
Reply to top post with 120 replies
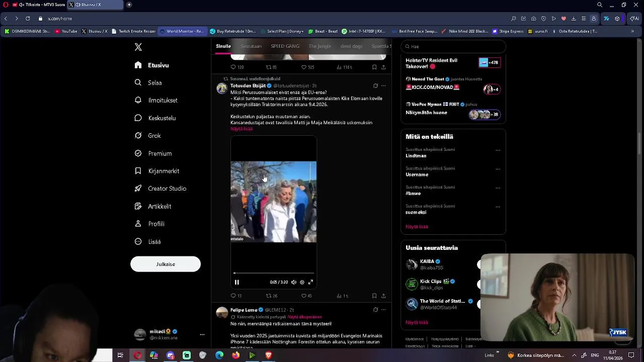pos(237,67)
